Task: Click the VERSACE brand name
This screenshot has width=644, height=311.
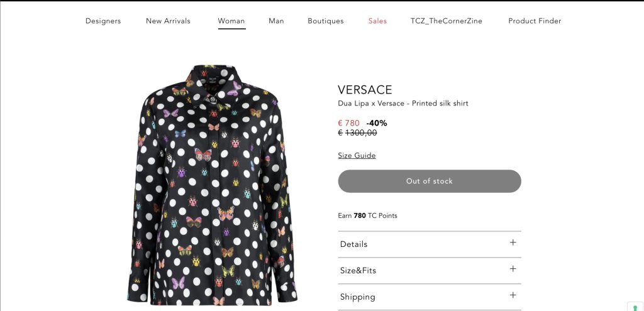Action: pos(365,90)
